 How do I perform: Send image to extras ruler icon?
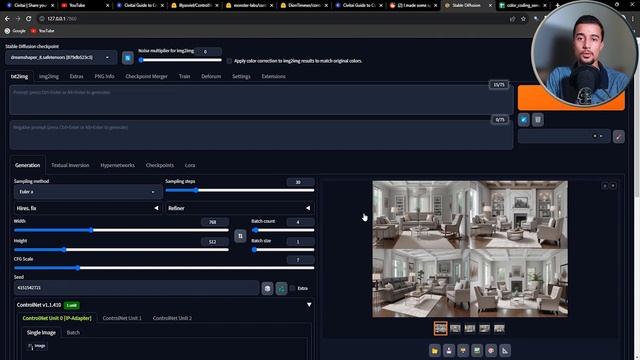[x=505, y=350]
